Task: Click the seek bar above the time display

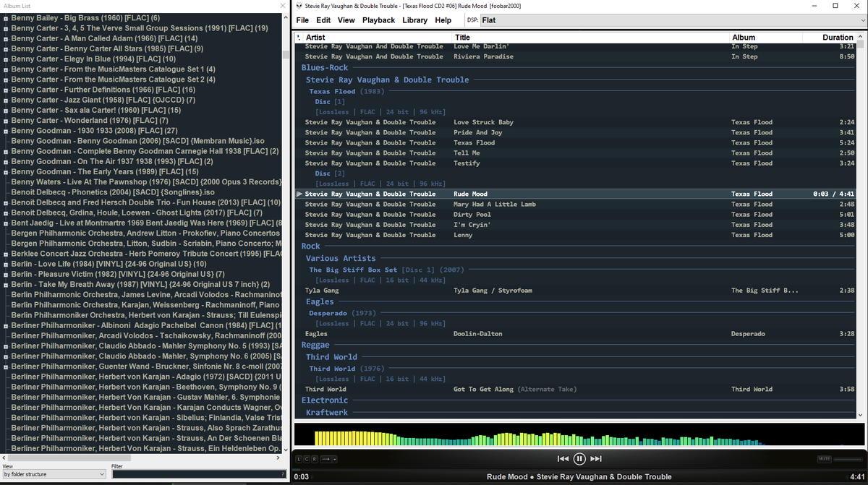Action: coord(579,468)
